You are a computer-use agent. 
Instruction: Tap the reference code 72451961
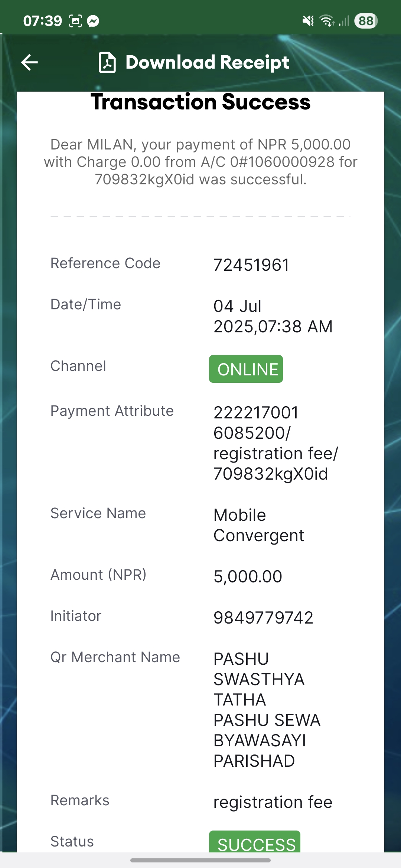point(251,265)
